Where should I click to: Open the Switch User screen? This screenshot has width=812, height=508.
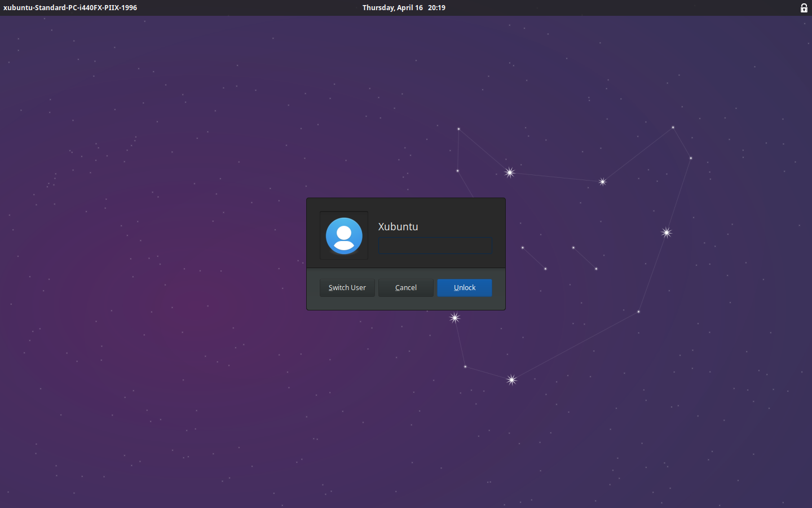coord(347,287)
